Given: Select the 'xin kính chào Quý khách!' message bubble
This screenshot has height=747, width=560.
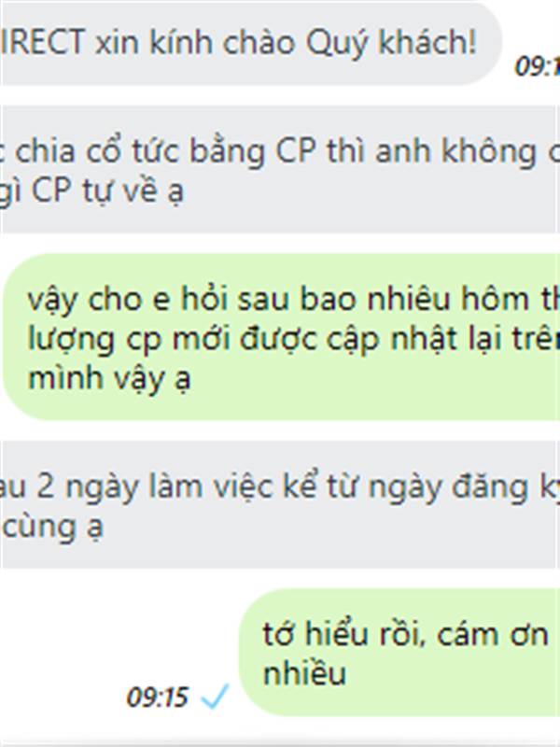Looking at the screenshot, I should coord(250,43).
